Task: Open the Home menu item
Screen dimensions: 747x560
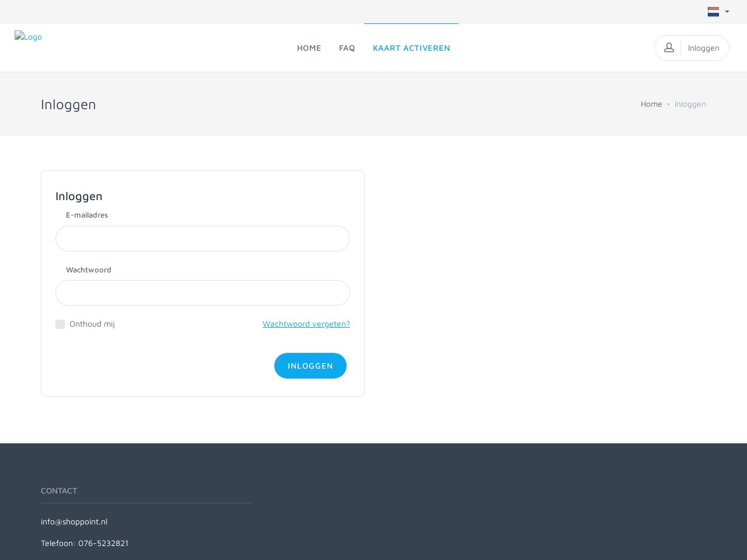Action: click(x=309, y=48)
